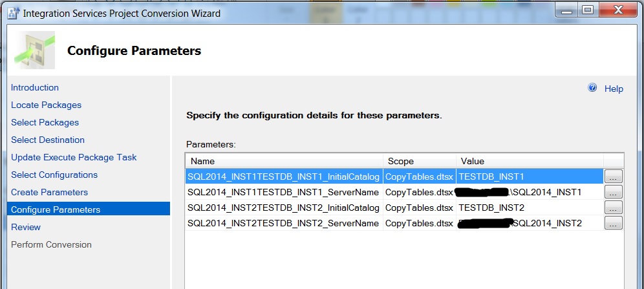Open ellipsis for INST2 ServerName parameter
The width and height of the screenshot is (644, 289).
tap(613, 223)
